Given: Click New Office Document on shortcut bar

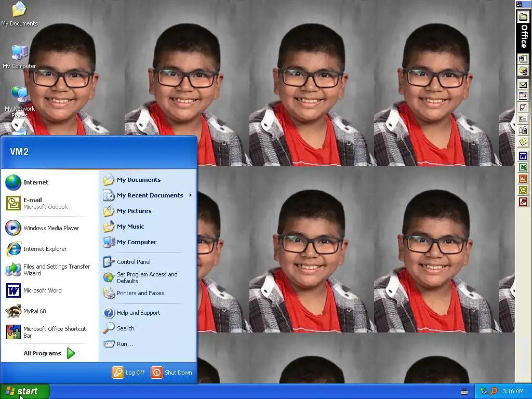Looking at the screenshot, I should 523,59.
